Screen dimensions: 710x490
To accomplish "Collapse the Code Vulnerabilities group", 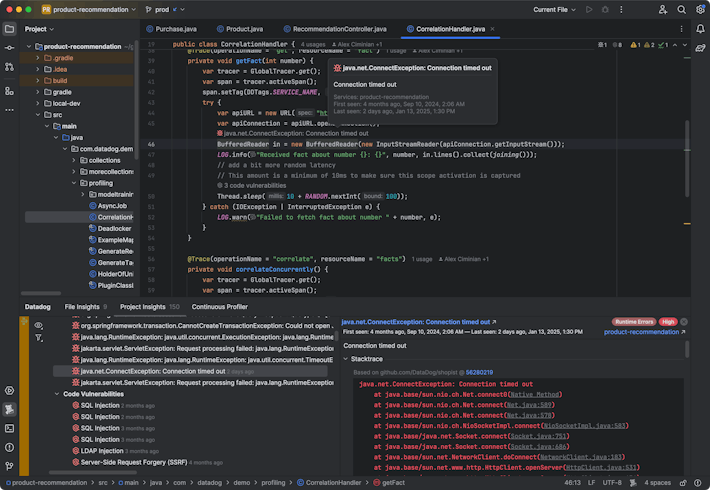I will click(57, 394).
